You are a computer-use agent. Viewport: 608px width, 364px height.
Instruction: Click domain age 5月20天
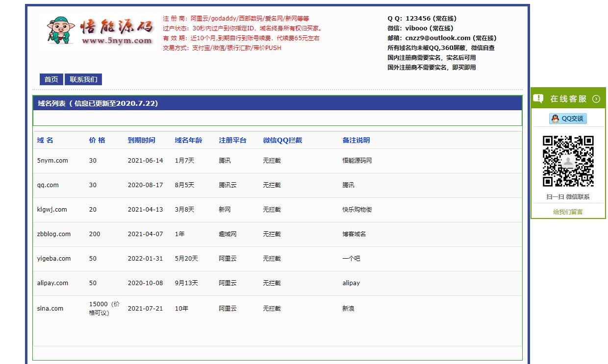(186, 259)
